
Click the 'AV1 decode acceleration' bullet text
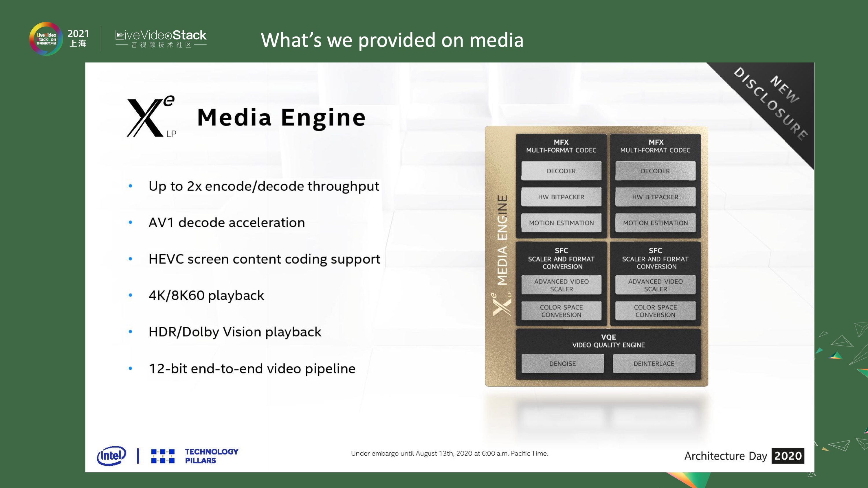[227, 222]
